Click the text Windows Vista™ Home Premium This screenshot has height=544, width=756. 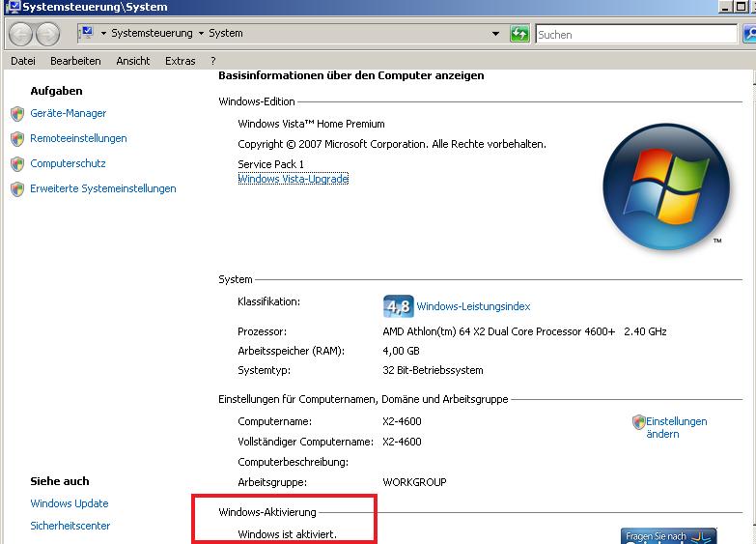(x=311, y=124)
